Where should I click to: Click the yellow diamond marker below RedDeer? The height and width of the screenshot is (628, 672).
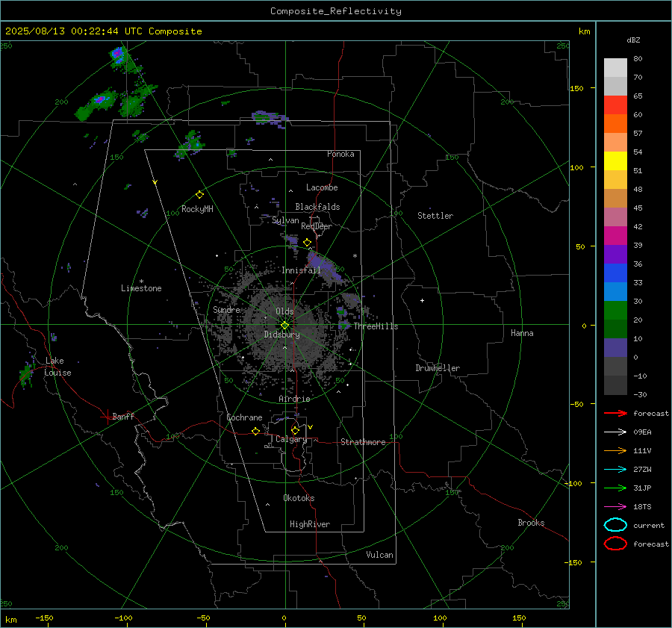click(x=307, y=243)
